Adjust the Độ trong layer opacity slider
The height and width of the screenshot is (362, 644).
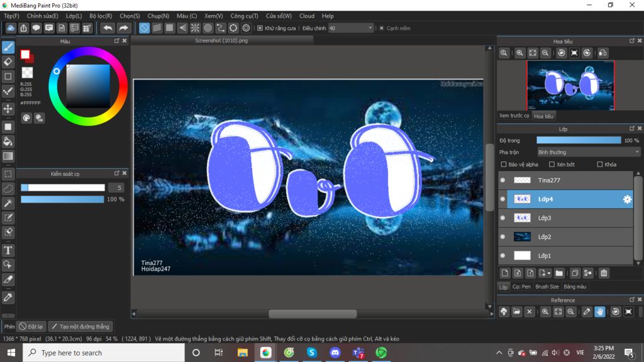coord(579,140)
